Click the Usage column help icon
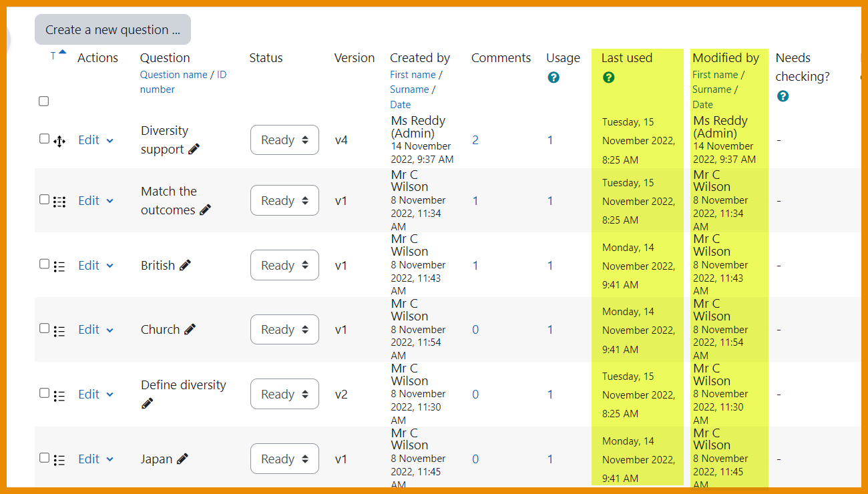 [553, 77]
